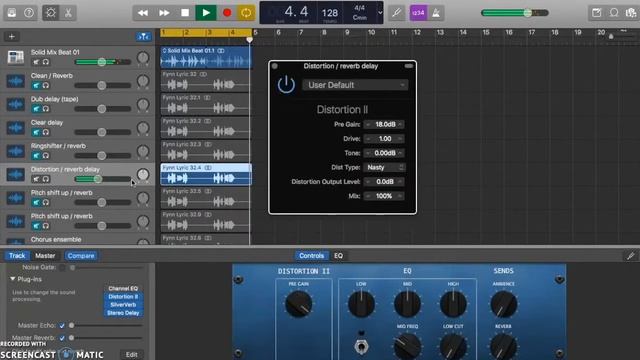Image resolution: width=640 pixels, height=360 pixels.
Task: Mute the Solid Mix Beat 01 track
Action: click(36, 62)
